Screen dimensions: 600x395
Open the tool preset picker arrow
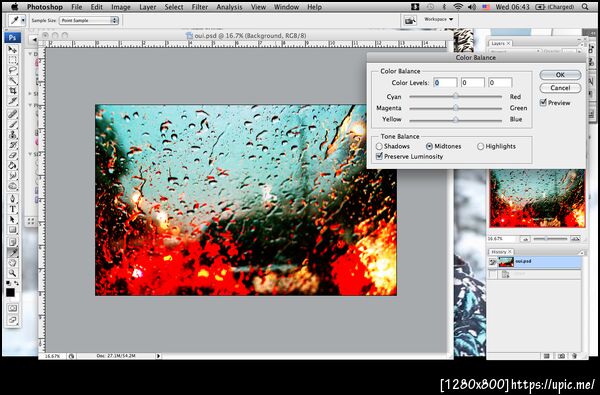pyautogui.click(x=23, y=20)
